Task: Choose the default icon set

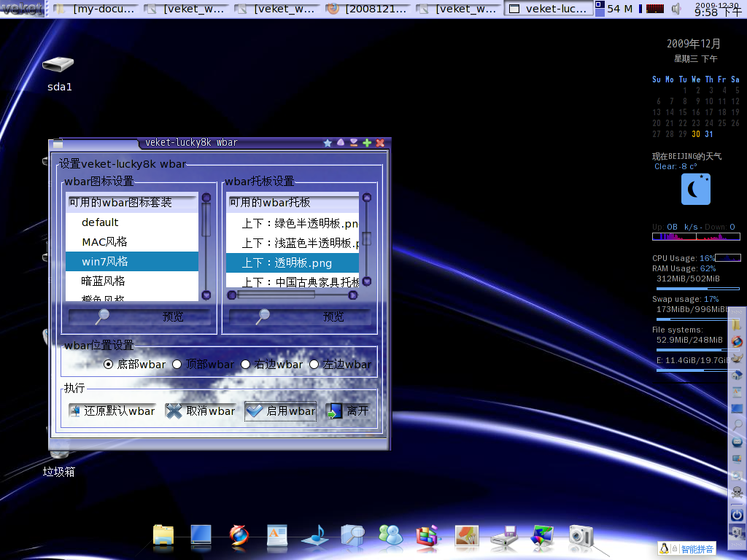Action: click(x=132, y=222)
